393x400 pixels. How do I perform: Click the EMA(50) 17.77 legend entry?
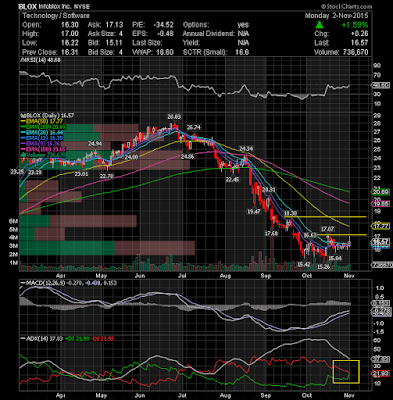(43, 121)
